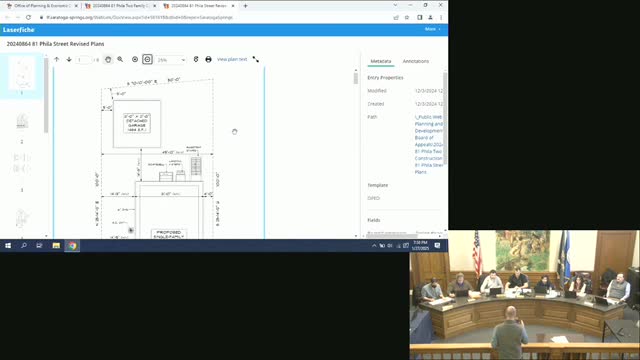This screenshot has height=360, width=640.
Task: Click the Entry Properties heading
Action: click(385, 78)
